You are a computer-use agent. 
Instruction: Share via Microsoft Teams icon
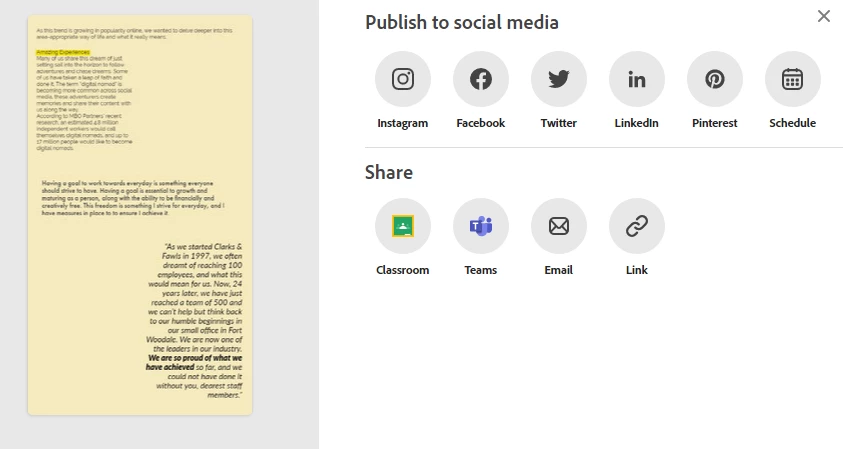pos(481,226)
